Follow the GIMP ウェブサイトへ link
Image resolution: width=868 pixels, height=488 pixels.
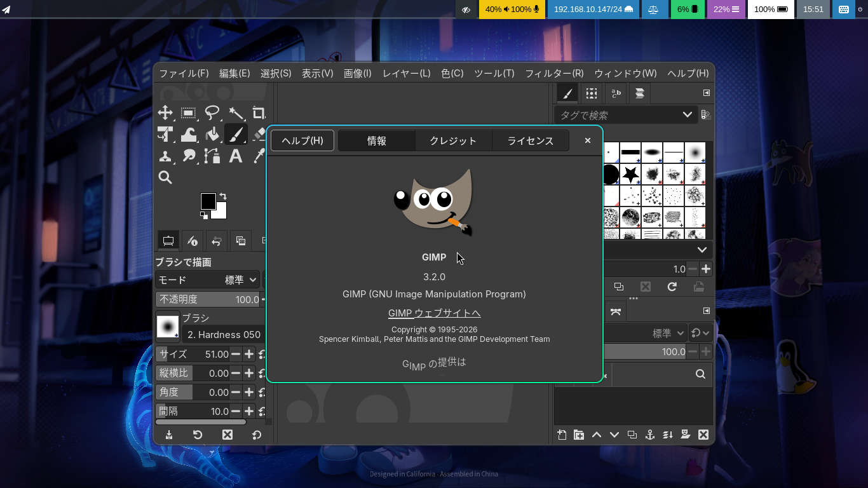434,313
